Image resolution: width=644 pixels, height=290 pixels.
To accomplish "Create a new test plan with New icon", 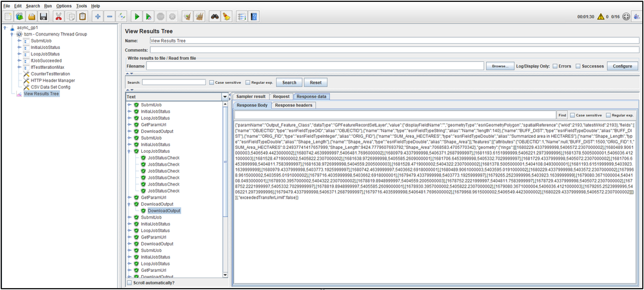I will pos(8,16).
